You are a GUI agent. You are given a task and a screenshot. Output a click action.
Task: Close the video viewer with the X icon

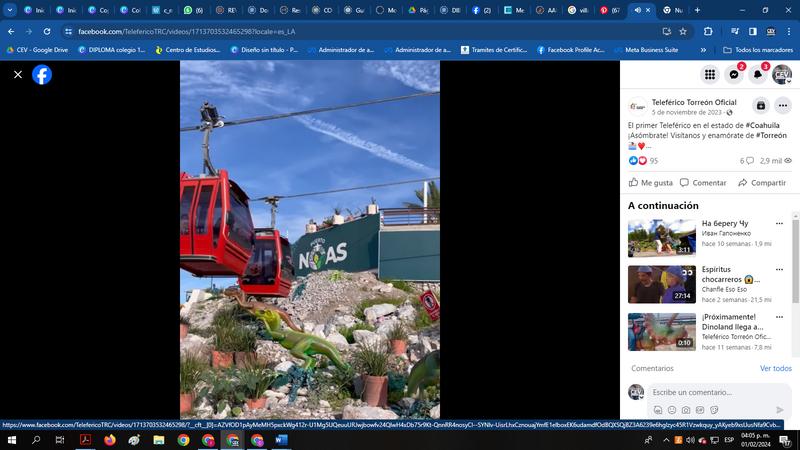[x=18, y=74]
